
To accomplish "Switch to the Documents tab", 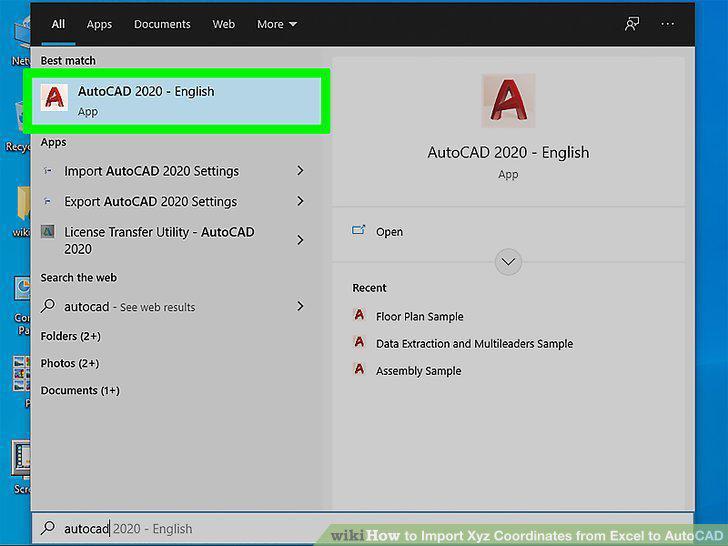I will (x=162, y=24).
